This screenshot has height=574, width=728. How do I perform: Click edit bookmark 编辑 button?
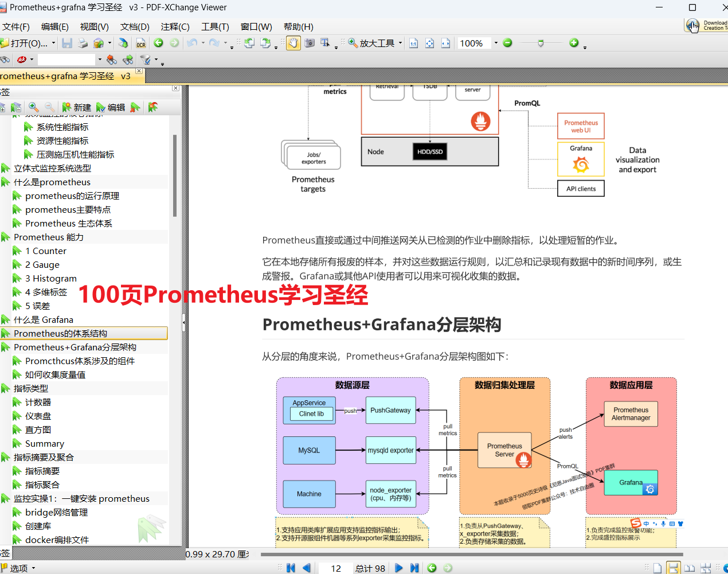coord(111,107)
